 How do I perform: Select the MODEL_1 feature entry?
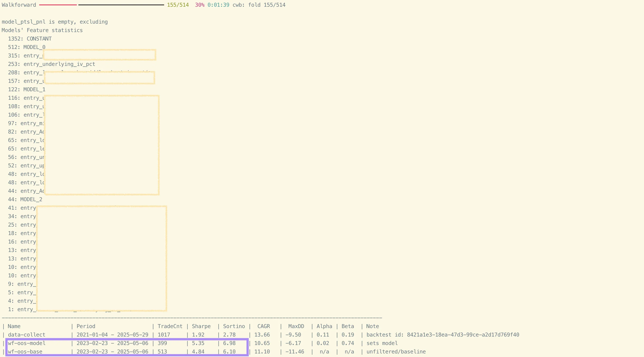click(x=27, y=89)
